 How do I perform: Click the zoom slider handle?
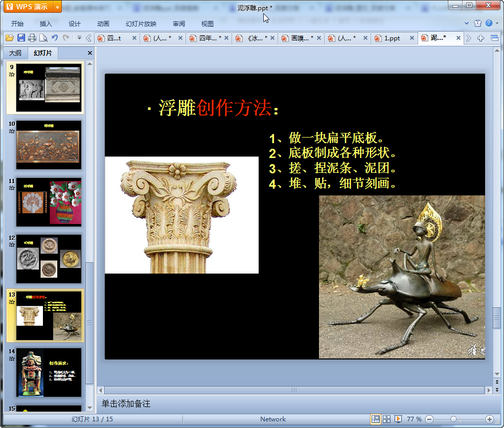pyautogui.click(x=453, y=419)
